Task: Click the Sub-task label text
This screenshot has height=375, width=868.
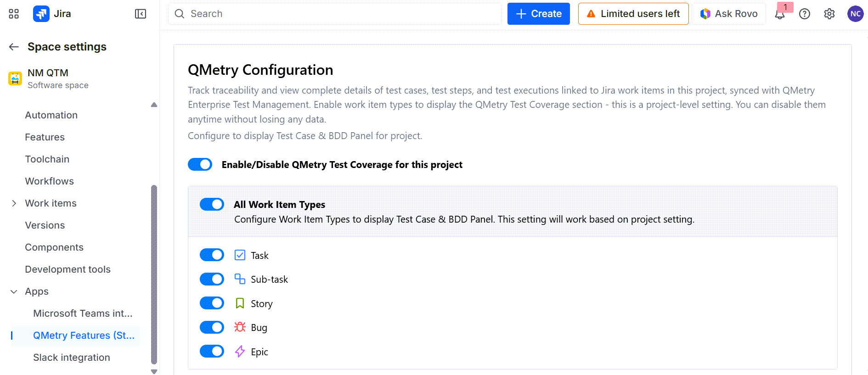Action: coord(269,280)
